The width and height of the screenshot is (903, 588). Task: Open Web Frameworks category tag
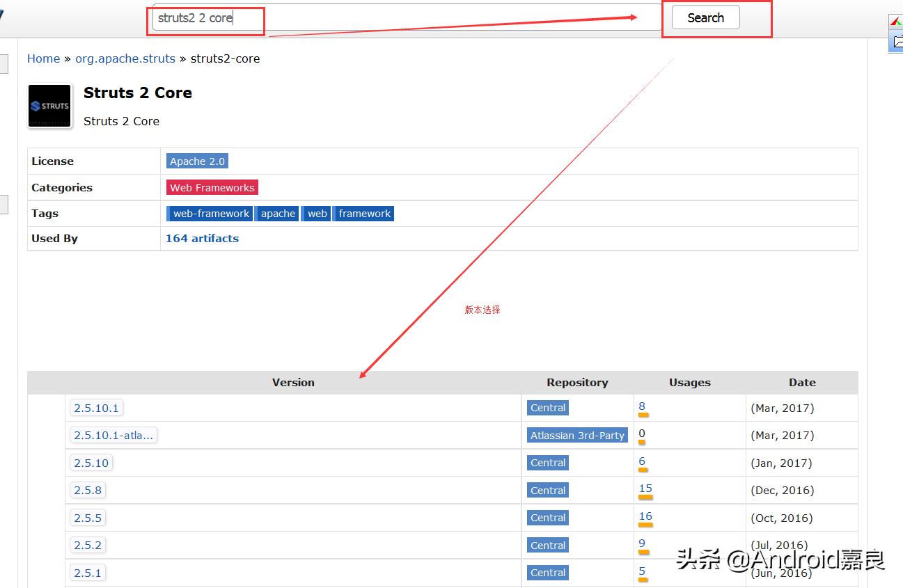click(x=212, y=187)
